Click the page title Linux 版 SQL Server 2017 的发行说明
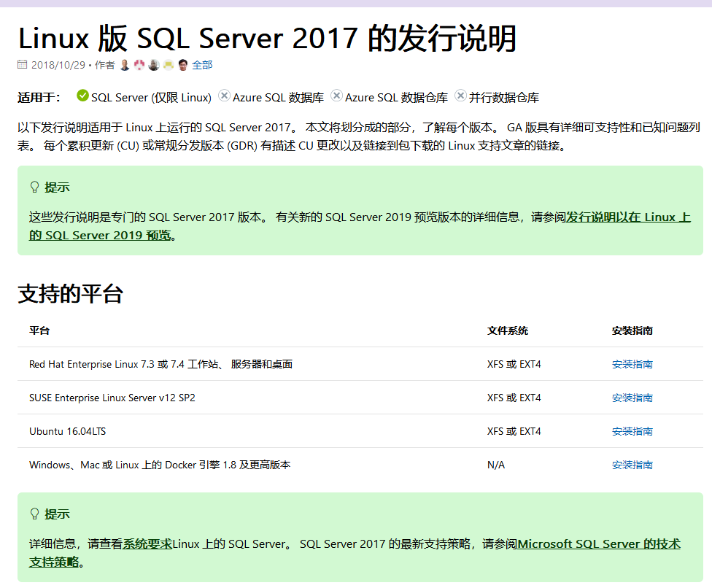This screenshot has width=712, height=588. (267, 38)
